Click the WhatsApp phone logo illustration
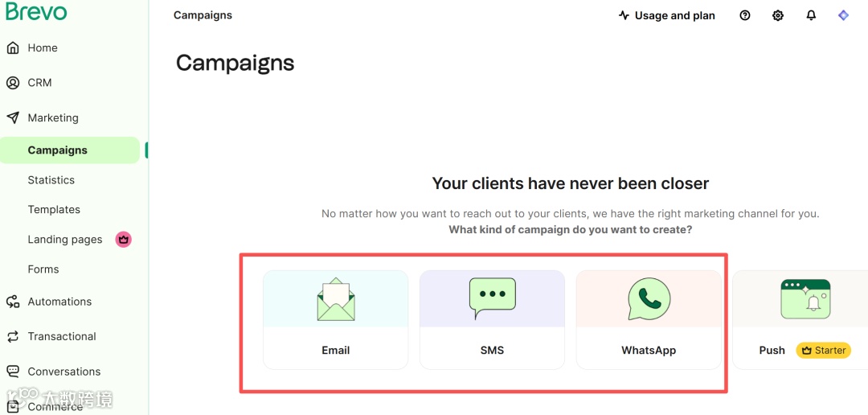Image resolution: width=868 pixels, height=415 pixels. pyautogui.click(x=649, y=298)
